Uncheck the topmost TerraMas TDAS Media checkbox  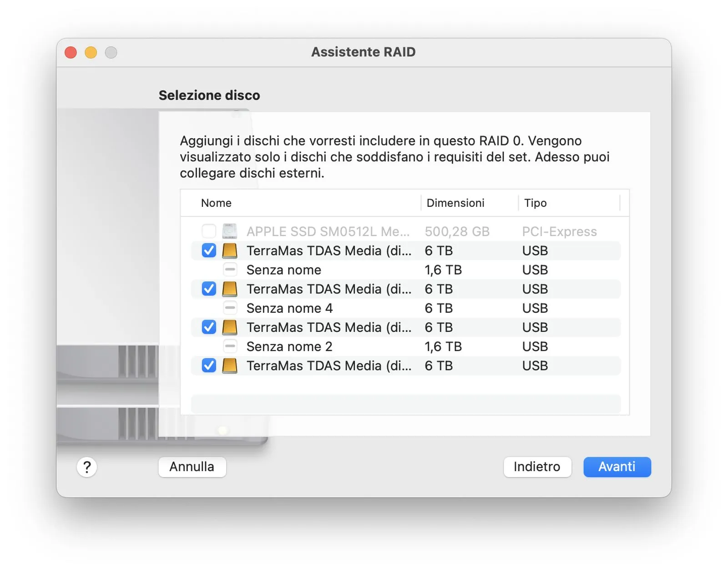(209, 251)
